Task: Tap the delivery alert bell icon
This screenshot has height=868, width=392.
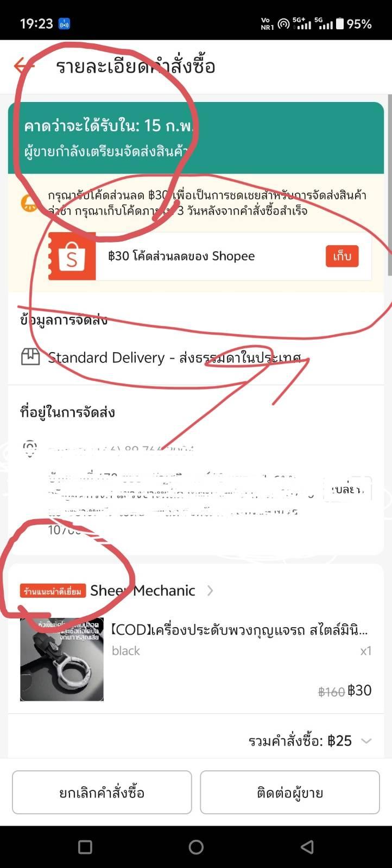Action: point(29,202)
